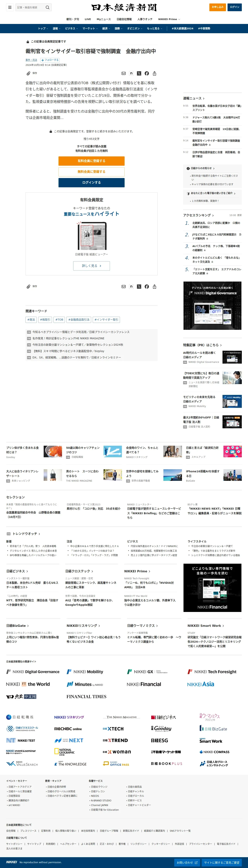This screenshot has width=248, height=868.
Task: Click the #インサイダー取引 keyword tag
Action: coord(106,320)
